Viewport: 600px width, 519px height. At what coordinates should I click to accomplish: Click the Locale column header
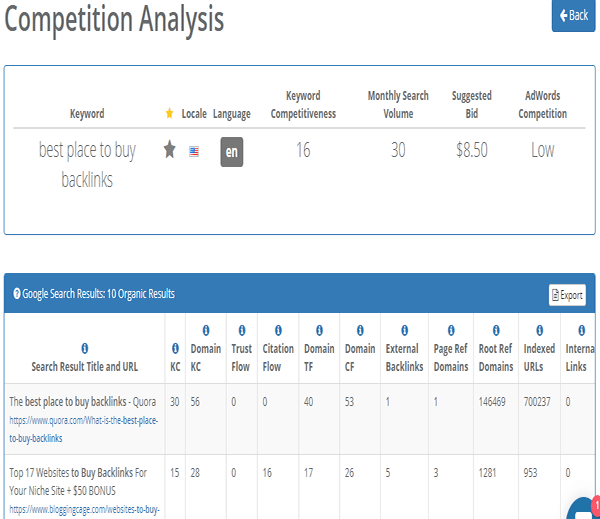click(194, 114)
